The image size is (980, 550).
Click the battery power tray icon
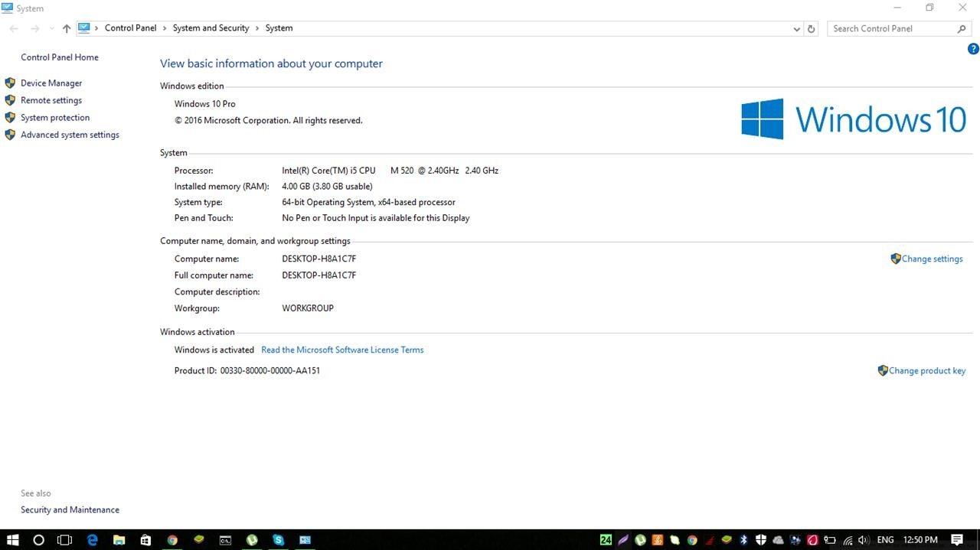point(830,540)
